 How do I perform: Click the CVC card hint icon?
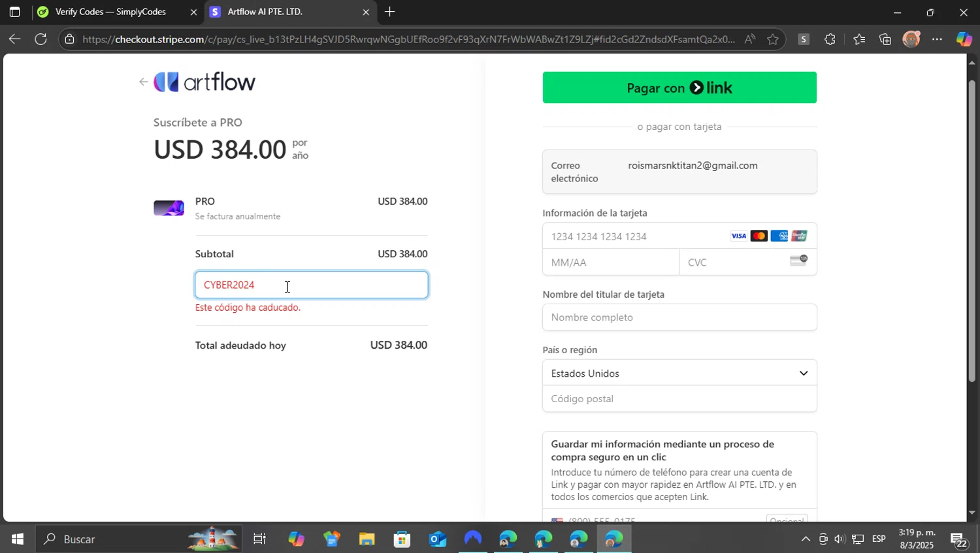(798, 261)
